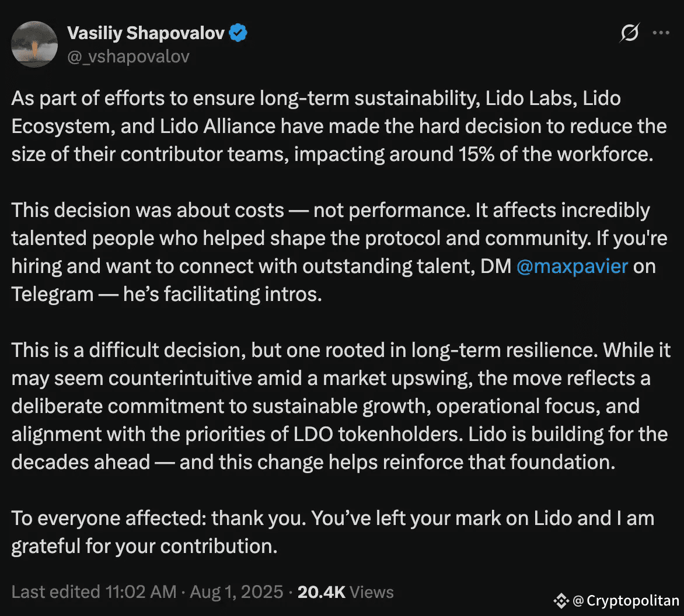Viewport: 684px width, 616px height.
Task: Click the Vasiliy Shapovalov display name
Action: pyautogui.click(x=146, y=33)
